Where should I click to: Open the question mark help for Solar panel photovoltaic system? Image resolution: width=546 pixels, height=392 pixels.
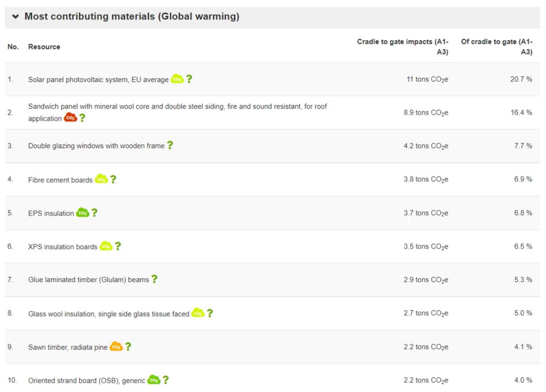tap(189, 79)
